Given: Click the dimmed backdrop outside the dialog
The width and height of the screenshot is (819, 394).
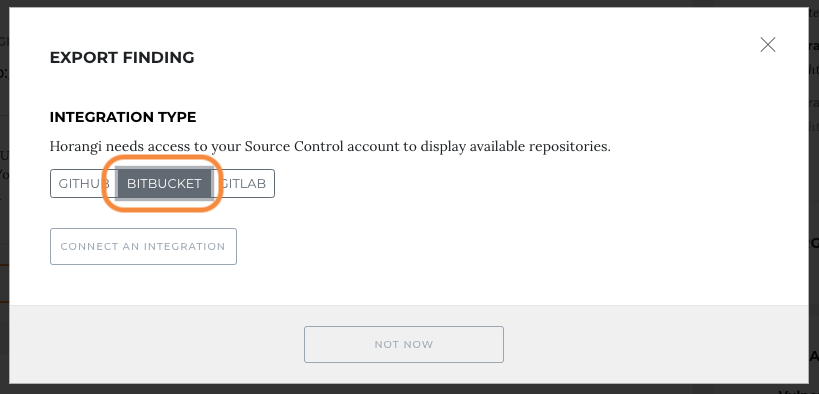Looking at the screenshot, I should 814,209.
